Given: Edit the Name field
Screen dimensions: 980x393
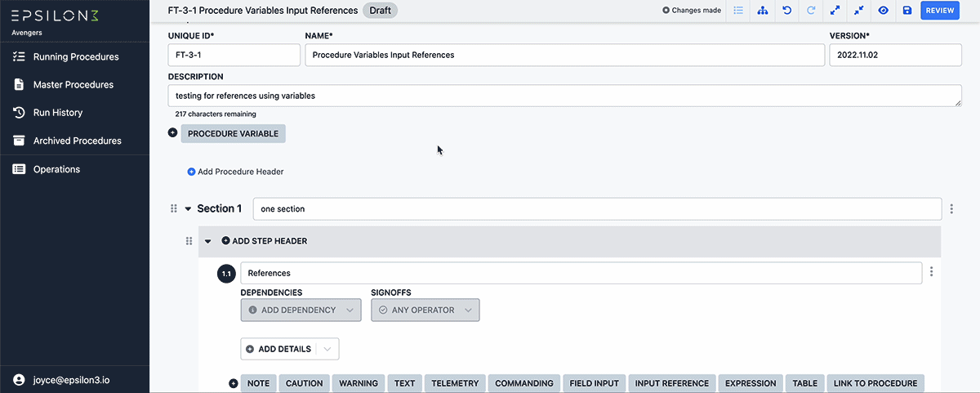Looking at the screenshot, I should 564,55.
